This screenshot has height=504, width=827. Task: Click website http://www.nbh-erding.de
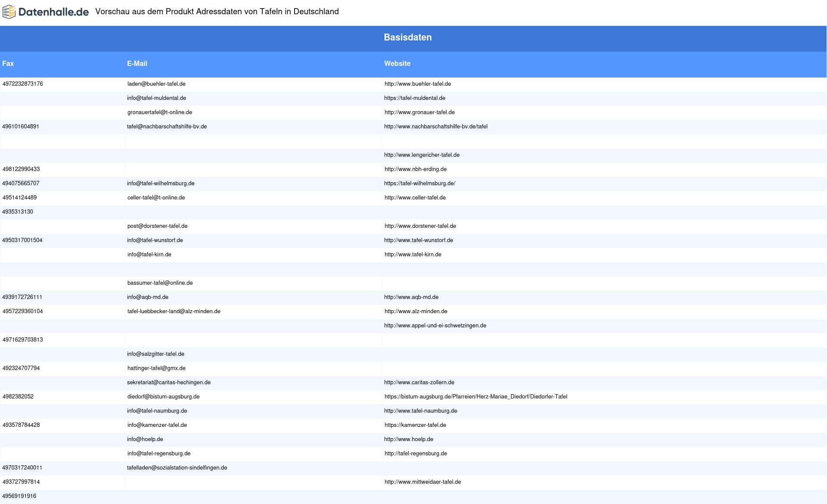(x=416, y=169)
